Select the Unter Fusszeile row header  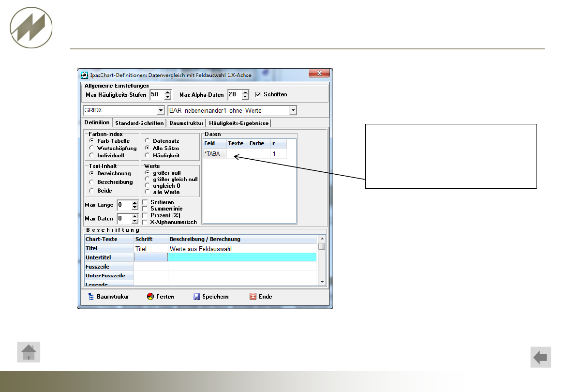pos(109,275)
